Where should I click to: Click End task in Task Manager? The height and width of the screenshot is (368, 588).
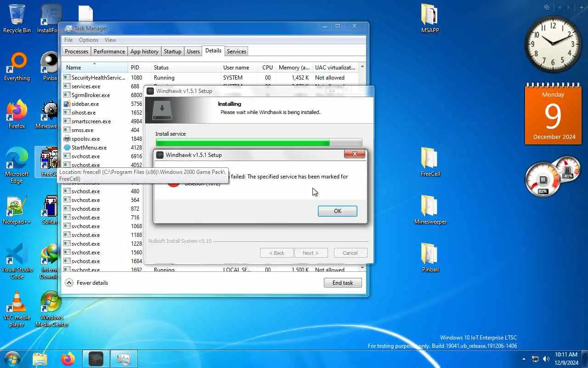(343, 283)
